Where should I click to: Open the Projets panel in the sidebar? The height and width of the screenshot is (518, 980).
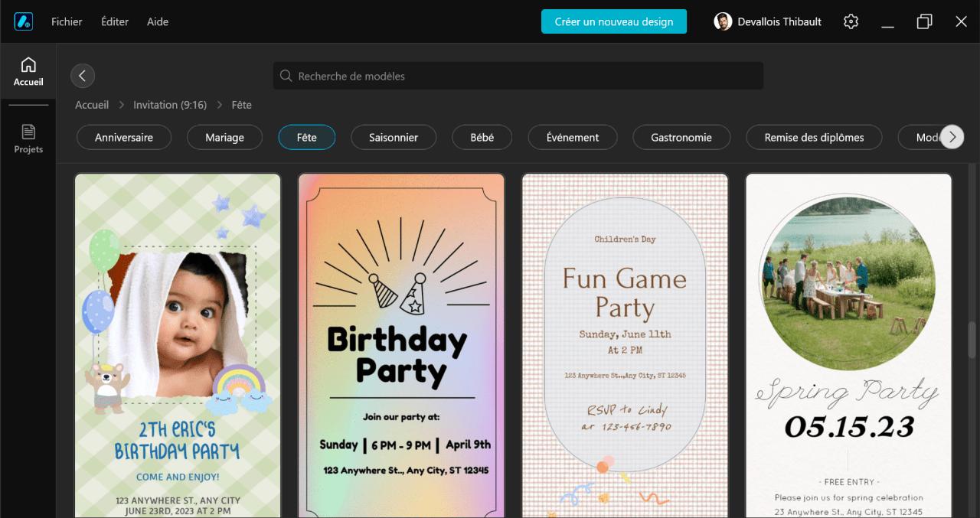(28, 138)
